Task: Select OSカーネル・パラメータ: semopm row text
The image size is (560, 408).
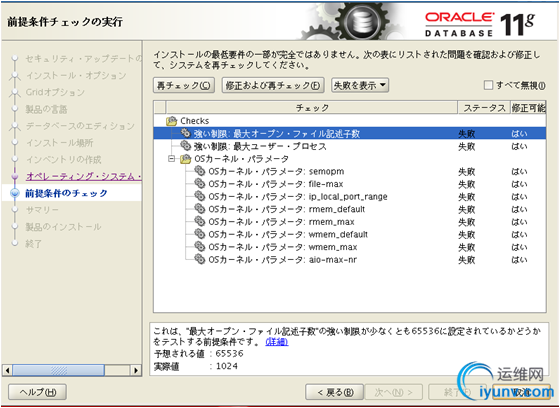Action: (x=276, y=171)
